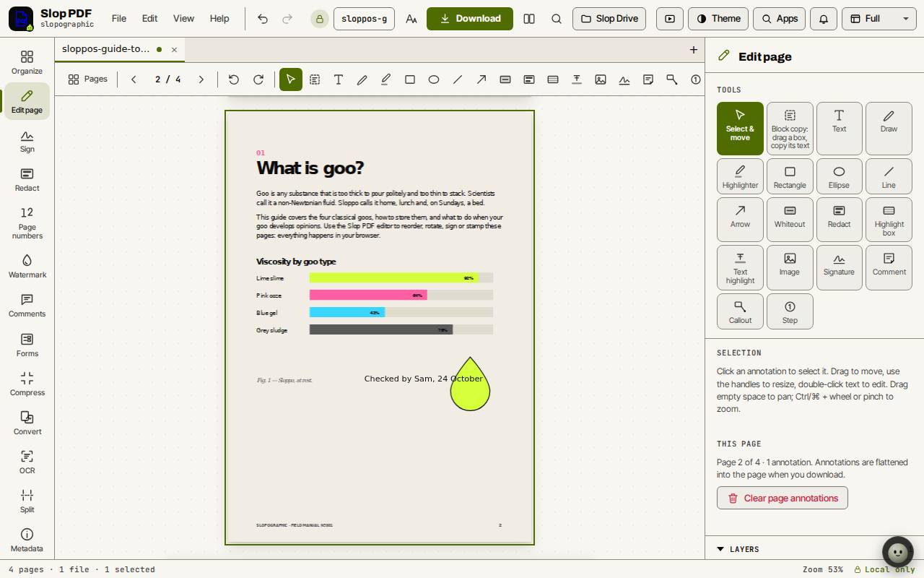Add a new tab with plus
The width and height of the screenshot is (924, 578).
pos(694,49)
